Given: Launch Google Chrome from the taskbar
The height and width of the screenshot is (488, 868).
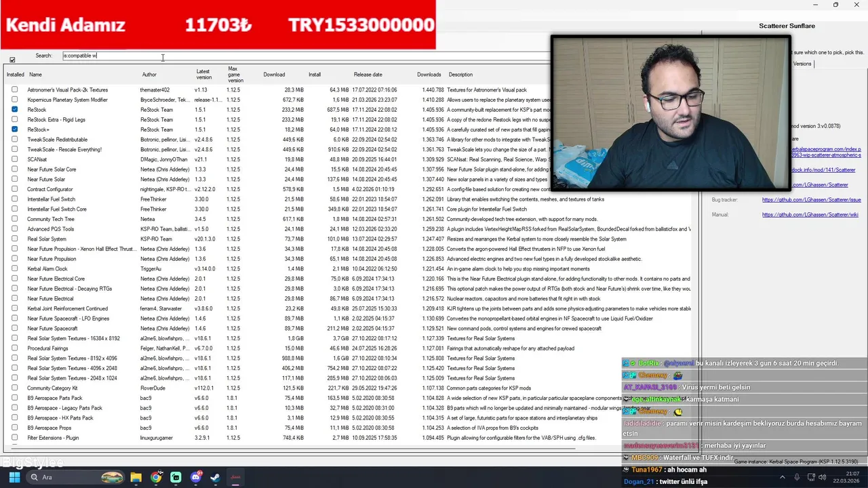Looking at the screenshot, I should (x=156, y=477).
